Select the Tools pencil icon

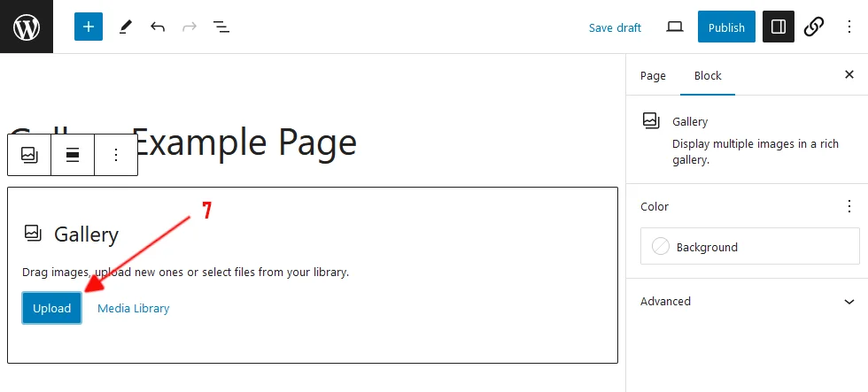tap(125, 27)
